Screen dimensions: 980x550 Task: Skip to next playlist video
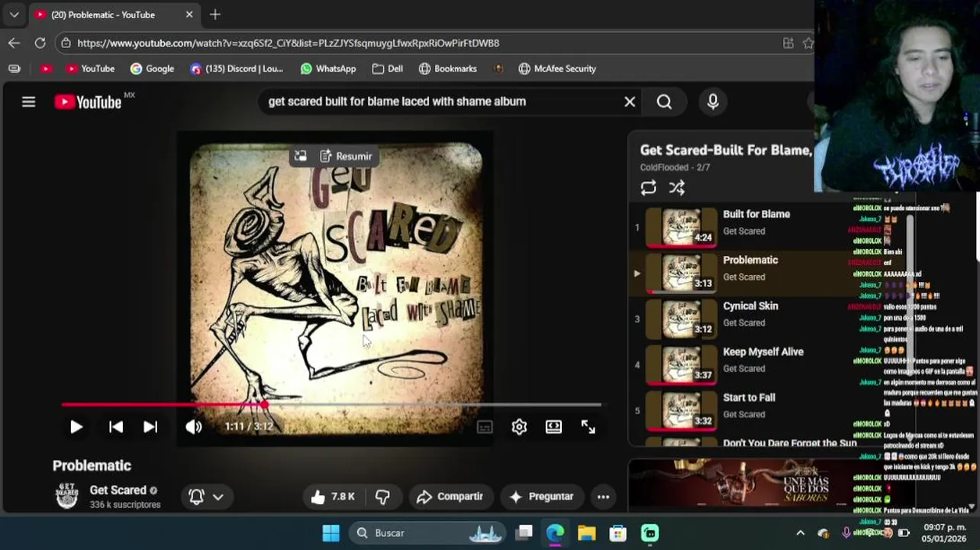150,427
